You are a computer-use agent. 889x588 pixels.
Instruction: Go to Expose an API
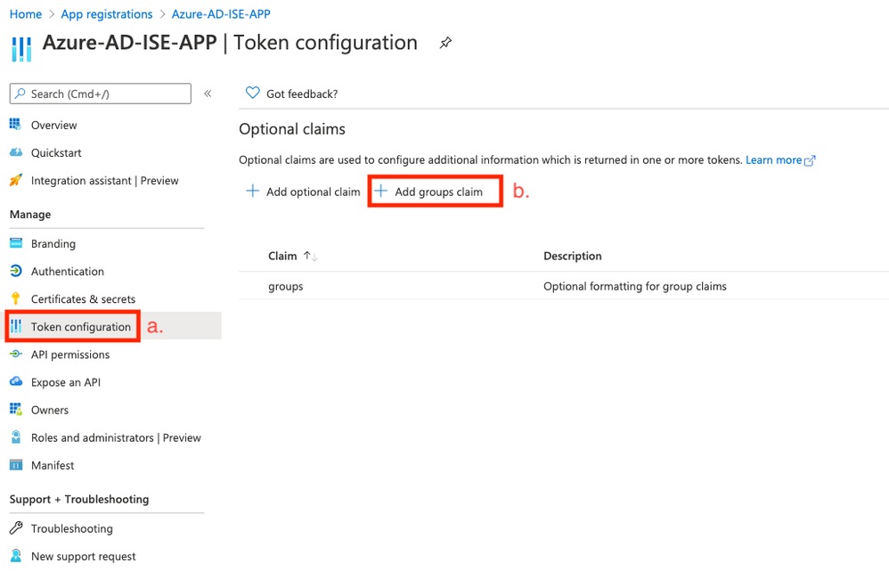[x=65, y=382]
